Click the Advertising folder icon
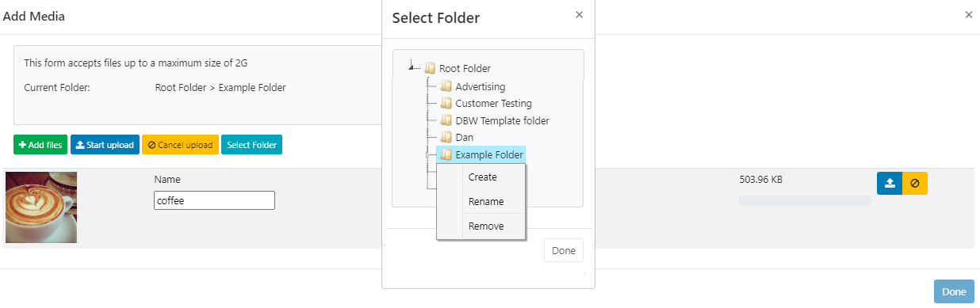This screenshot has width=980, height=308. point(446,86)
